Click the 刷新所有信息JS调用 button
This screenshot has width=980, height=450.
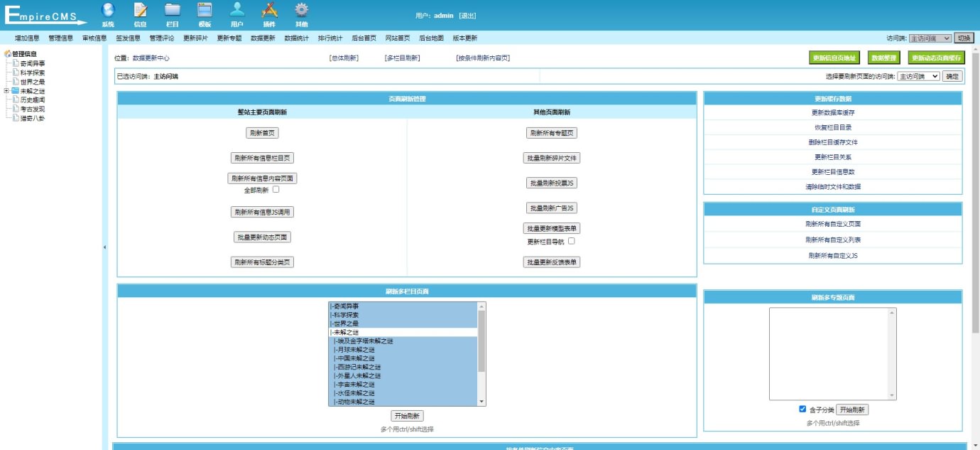(262, 212)
